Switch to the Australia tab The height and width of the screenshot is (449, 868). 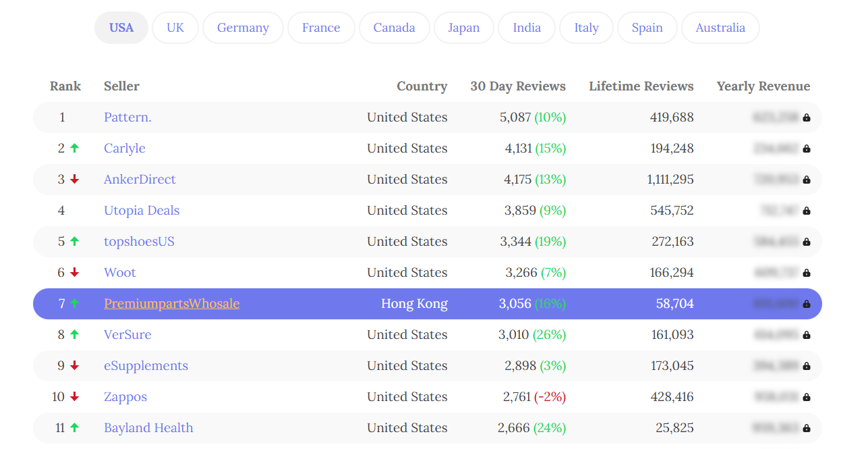coord(720,28)
